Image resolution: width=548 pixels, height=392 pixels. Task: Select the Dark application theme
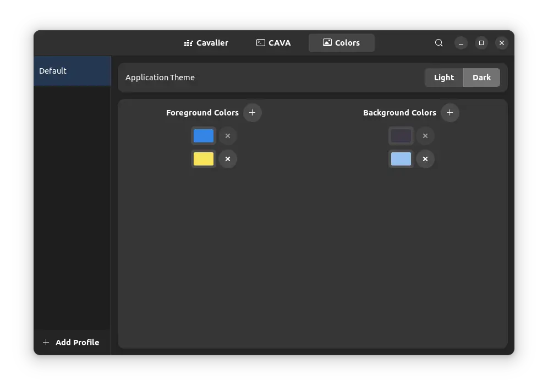pos(481,78)
